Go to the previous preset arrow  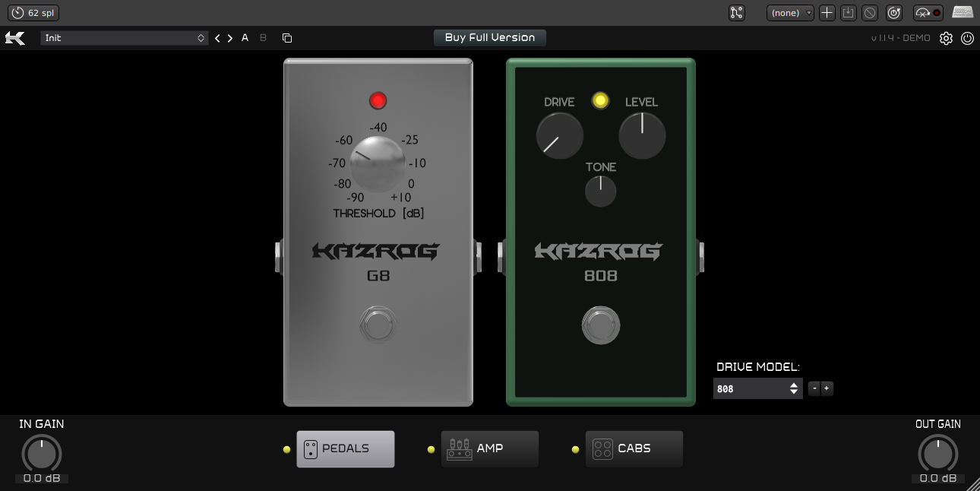click(x=217, y=38)
